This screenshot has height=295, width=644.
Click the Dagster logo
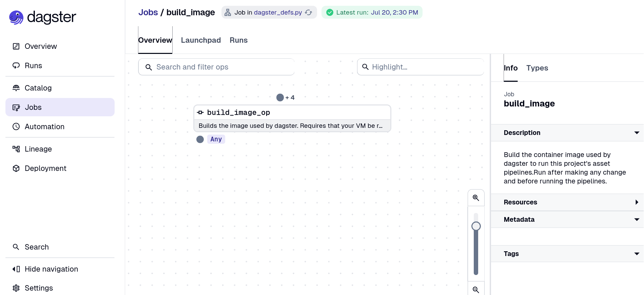[x=43, y=17]
